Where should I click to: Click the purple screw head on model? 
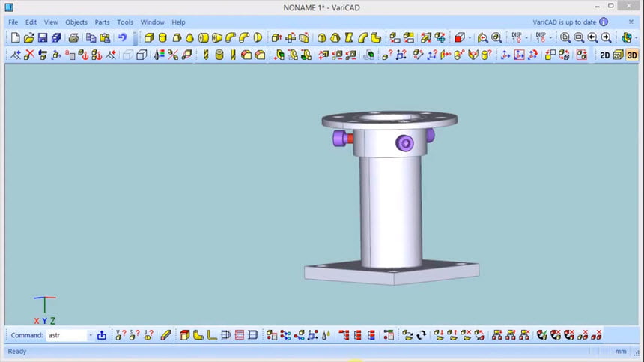[404, 143]
